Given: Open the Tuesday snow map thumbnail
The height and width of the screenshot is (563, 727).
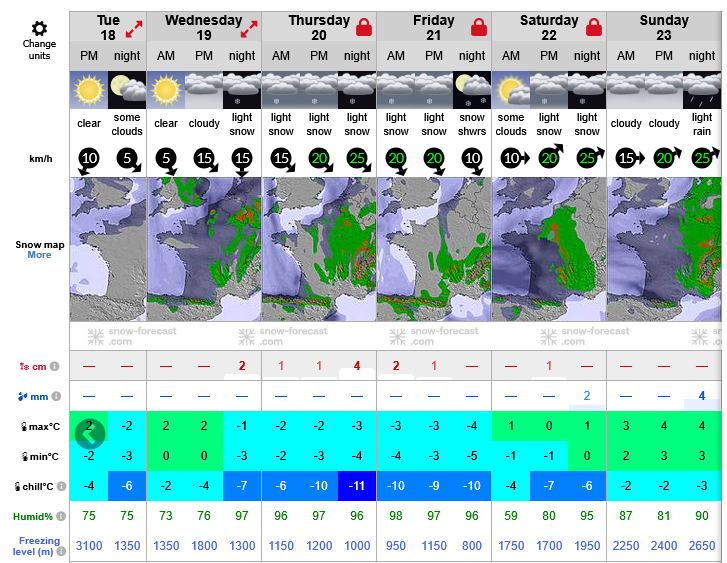Looking at the screenshot, I should click(x=108, y=249).
